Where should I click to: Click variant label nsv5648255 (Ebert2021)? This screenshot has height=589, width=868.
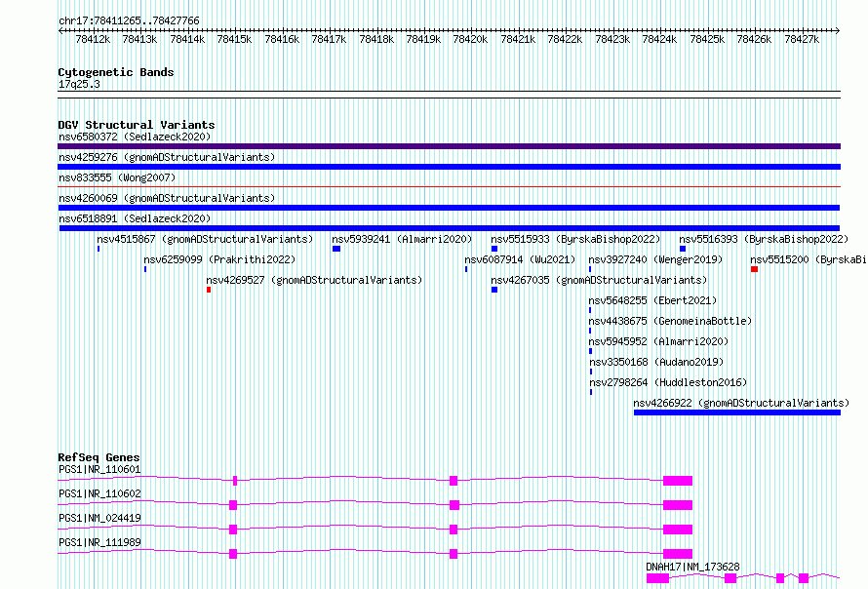tap(652, 300)
